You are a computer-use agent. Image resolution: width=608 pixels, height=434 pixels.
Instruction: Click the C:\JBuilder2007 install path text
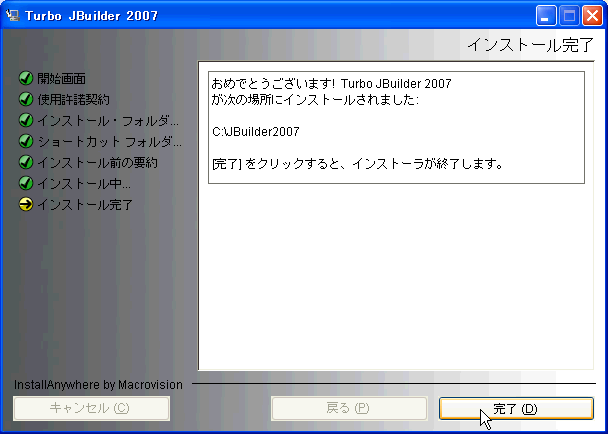coord(256,131)
